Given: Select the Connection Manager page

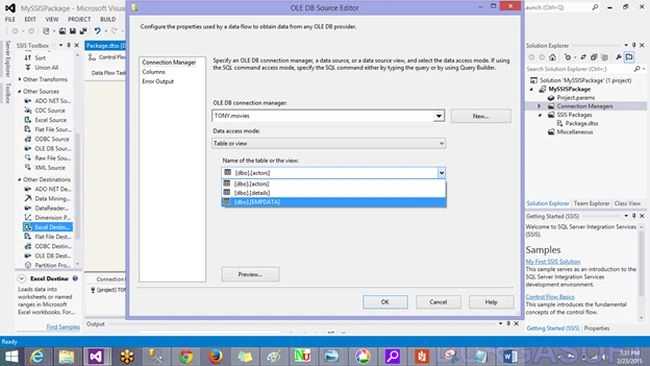Looking at the screenshot, I should (169, 62).
